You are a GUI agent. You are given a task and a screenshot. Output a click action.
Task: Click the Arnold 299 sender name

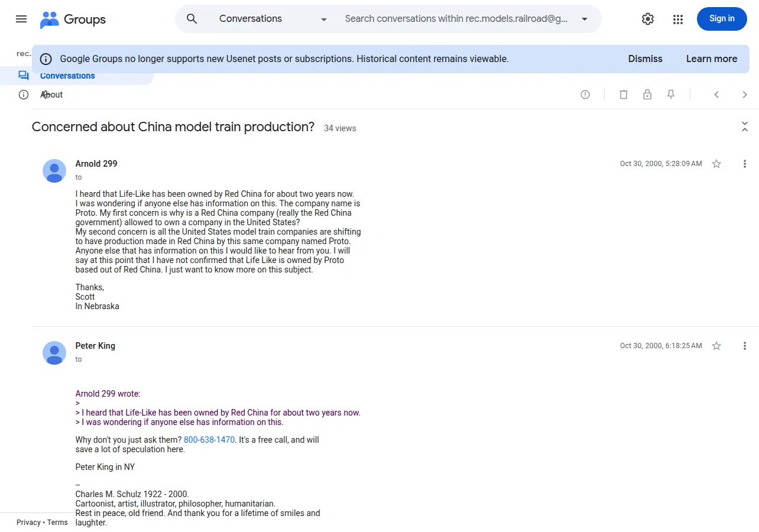96,164
